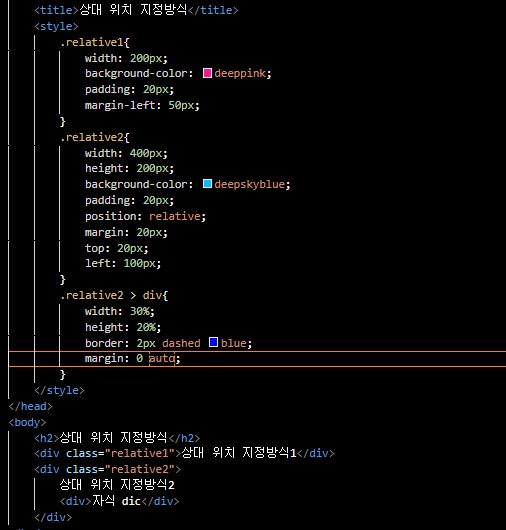Open the blue border color swatch

coord(213,342)
